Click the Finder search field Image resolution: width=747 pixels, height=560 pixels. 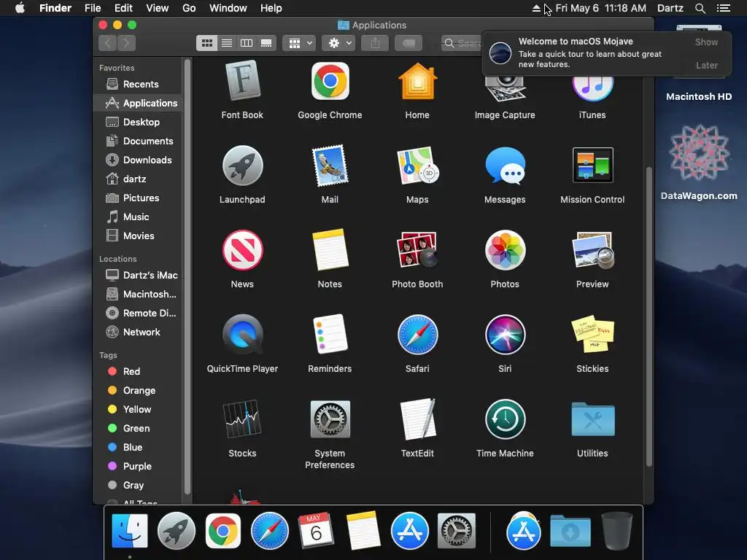(x=462, y=43)
